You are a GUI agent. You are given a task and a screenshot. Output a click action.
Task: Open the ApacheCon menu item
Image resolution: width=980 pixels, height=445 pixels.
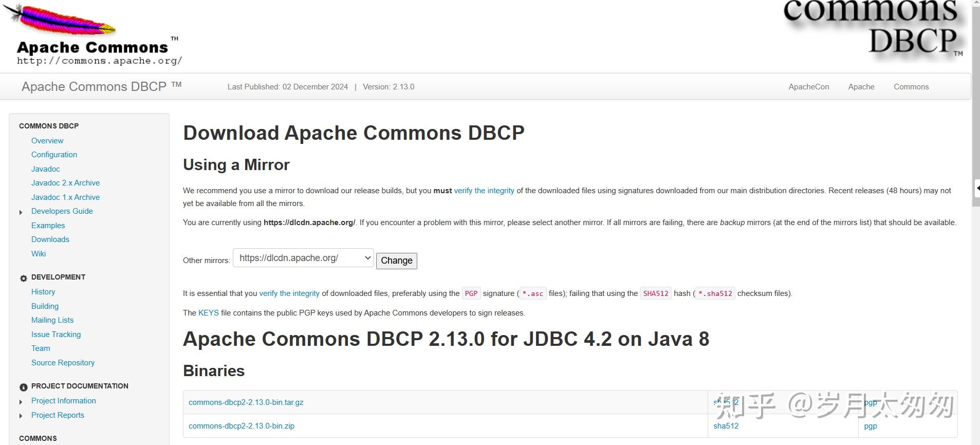[808, 87]
